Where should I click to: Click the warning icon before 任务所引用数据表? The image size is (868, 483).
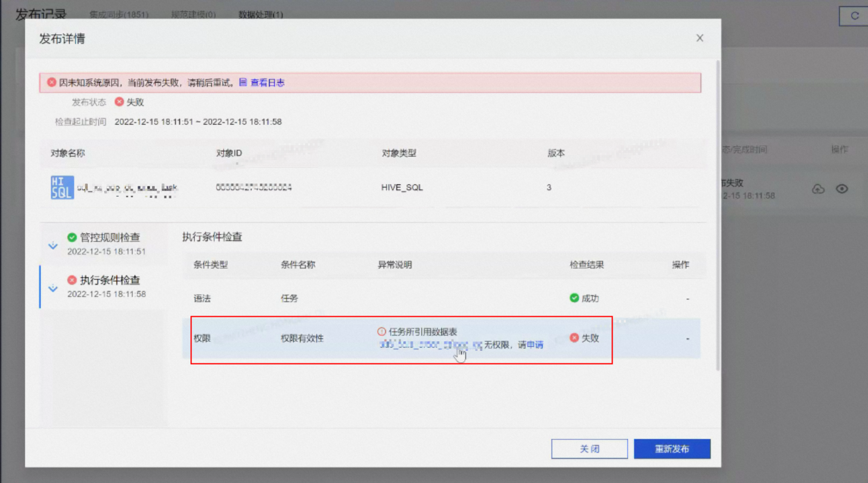[382, 332]
